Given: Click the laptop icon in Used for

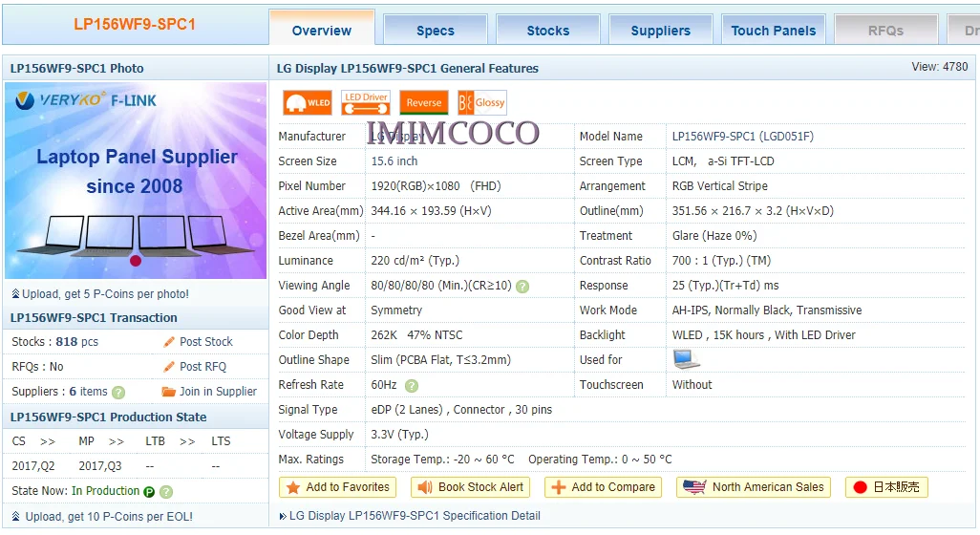Looking at the screenshot, I should [x=686, y=359].
